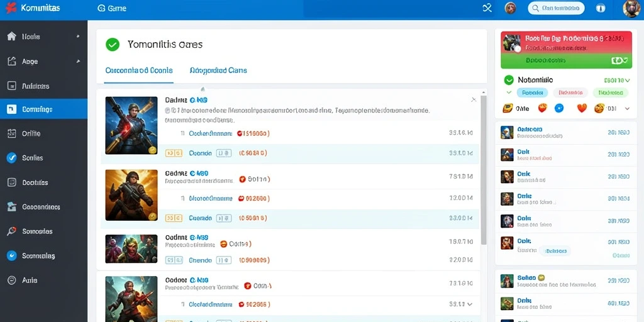Click the red face emoji in the reaction row
Image resolution: width=644 pixels, height=322 pixels.
pyautogui.click(x=543, y=108)
